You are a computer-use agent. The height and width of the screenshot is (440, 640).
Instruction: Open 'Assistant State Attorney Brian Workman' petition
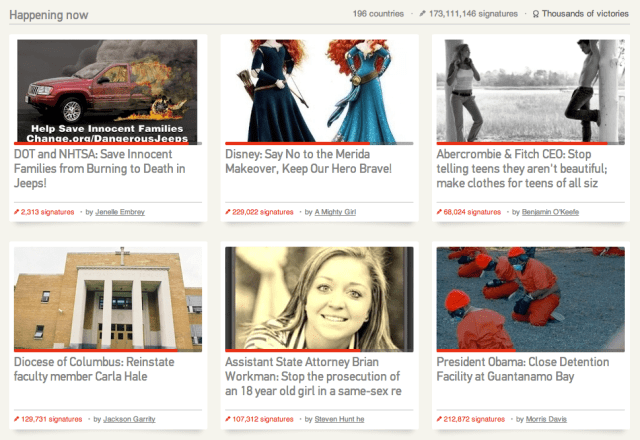click(313, 376)
